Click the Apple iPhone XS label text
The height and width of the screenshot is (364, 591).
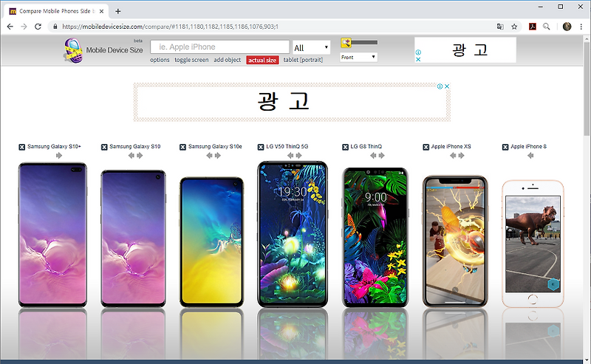coord(451,147)
